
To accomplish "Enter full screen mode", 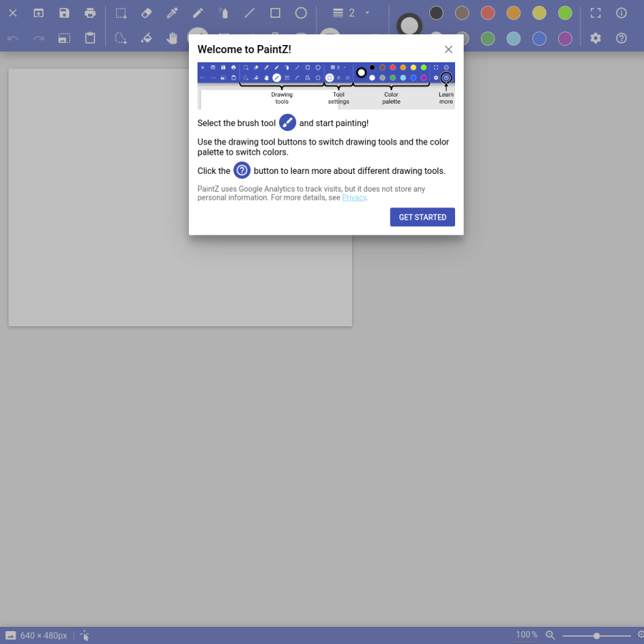I will (595, 13).
